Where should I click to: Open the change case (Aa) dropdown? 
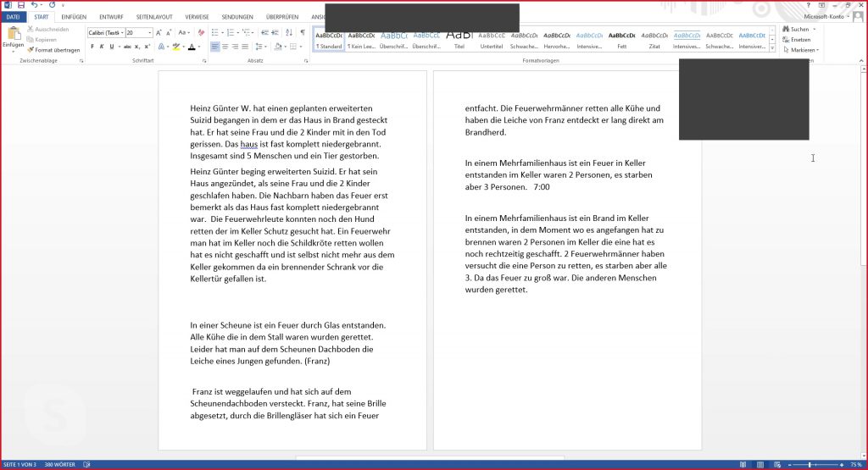pyautogui.click(x=184, y=33)
